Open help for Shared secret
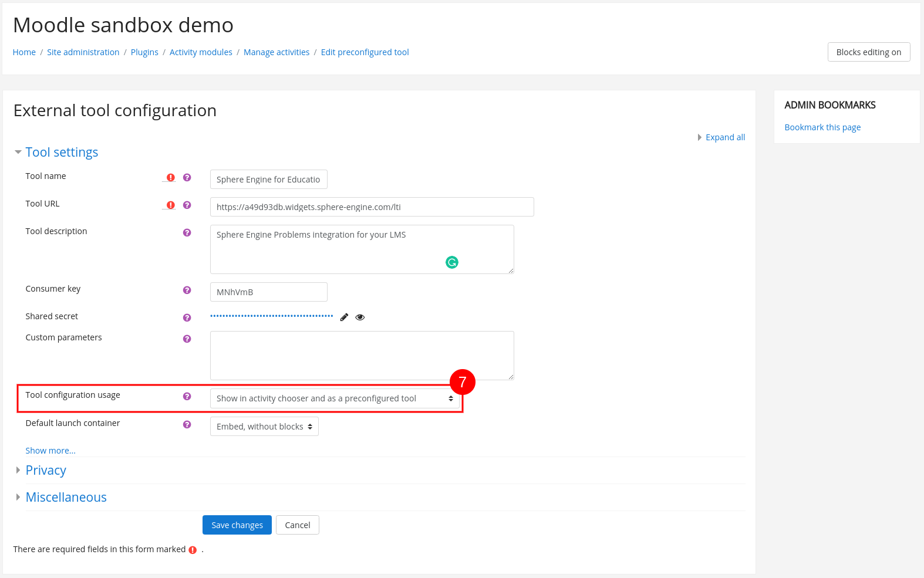This screenshot has height=578, width=924. tap(187, 317)
